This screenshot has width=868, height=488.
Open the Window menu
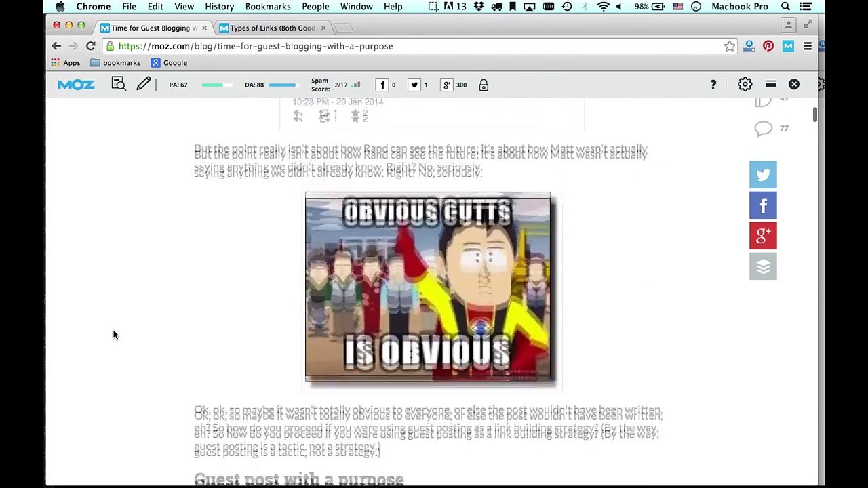[356, 7]
